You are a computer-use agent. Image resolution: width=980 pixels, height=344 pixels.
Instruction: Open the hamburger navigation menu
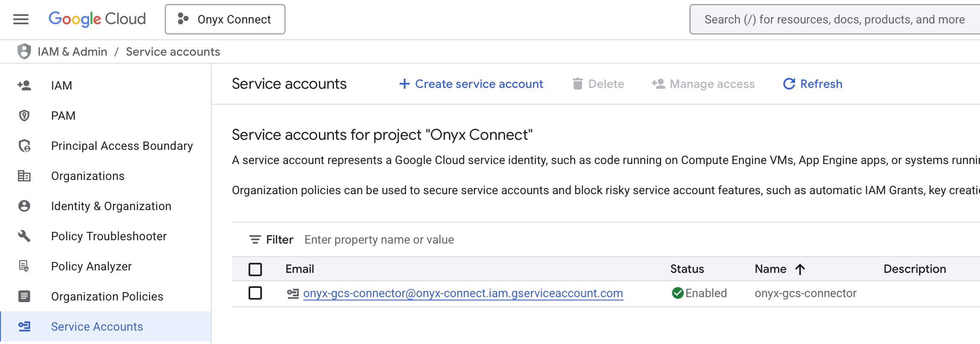coord(21,19)
